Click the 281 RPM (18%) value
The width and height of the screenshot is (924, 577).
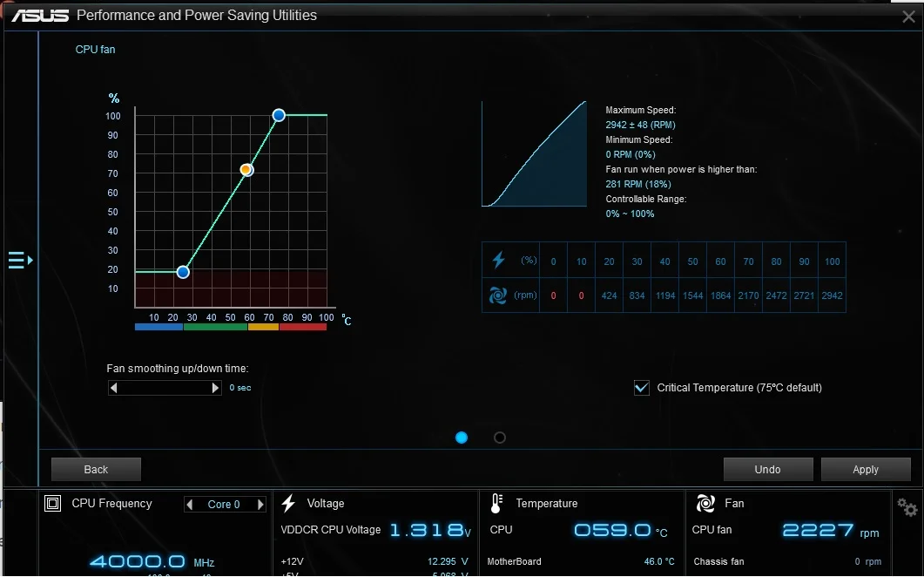coord(638,184)
